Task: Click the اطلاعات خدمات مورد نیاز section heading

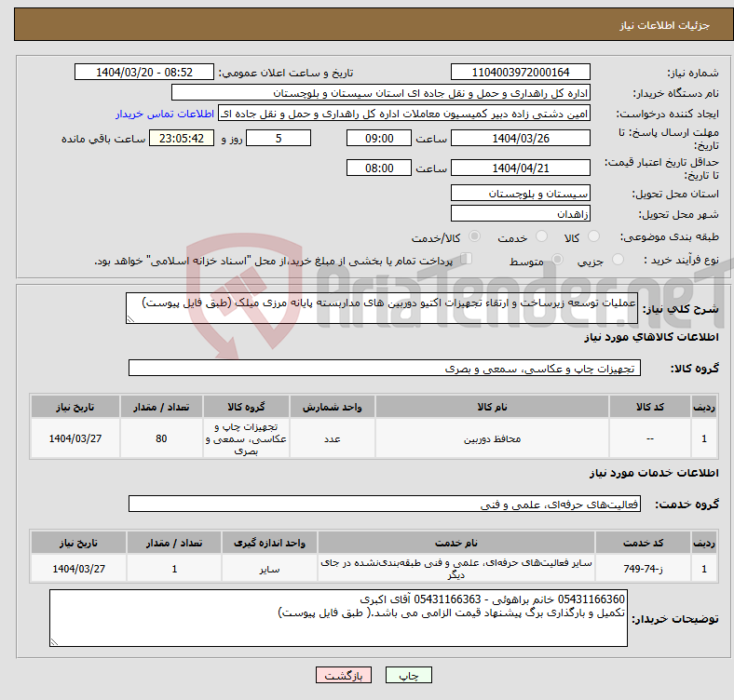Action: click(654, 473)
